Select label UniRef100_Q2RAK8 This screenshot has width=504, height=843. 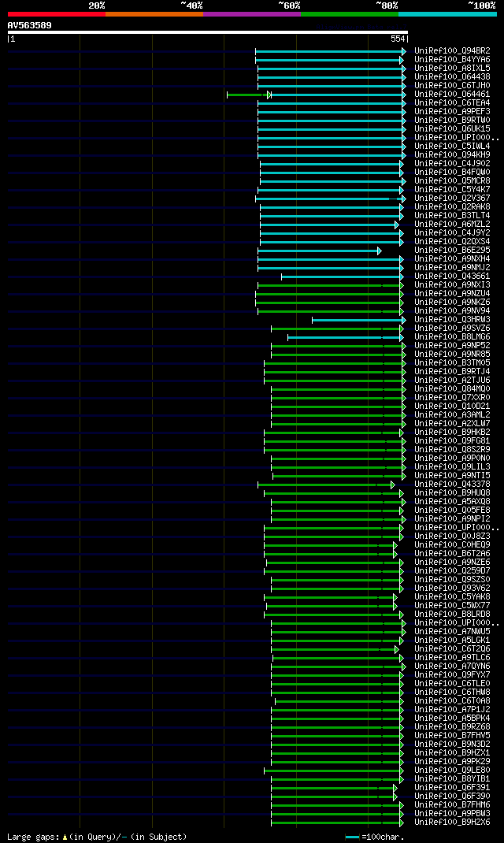[452, 207]
